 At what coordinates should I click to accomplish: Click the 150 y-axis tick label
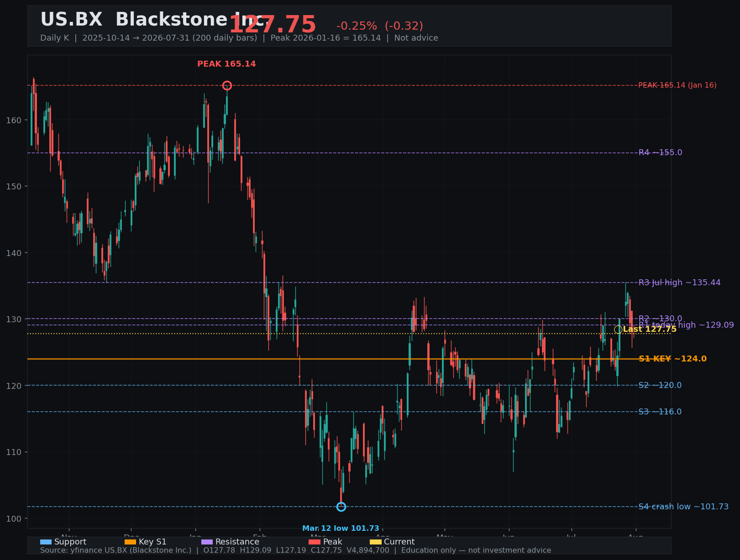[14, 186]
